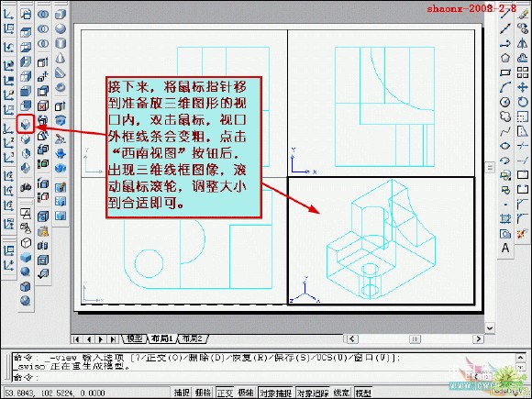Click the Box solid icon

tap(61, 15)
